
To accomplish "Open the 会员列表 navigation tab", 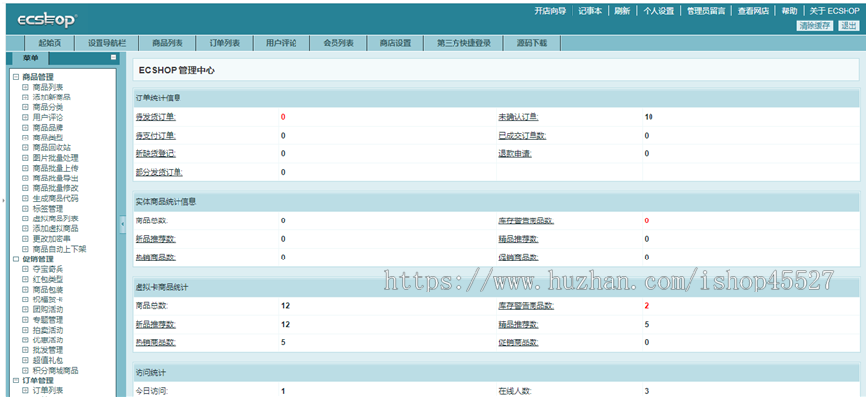I will [338, 43].
